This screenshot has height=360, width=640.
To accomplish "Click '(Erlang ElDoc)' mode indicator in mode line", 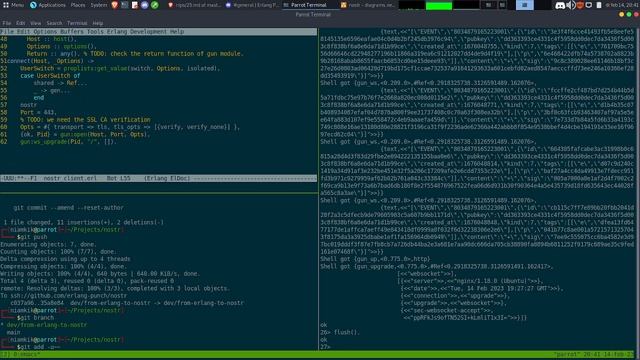I will click(x=167, y=178).
